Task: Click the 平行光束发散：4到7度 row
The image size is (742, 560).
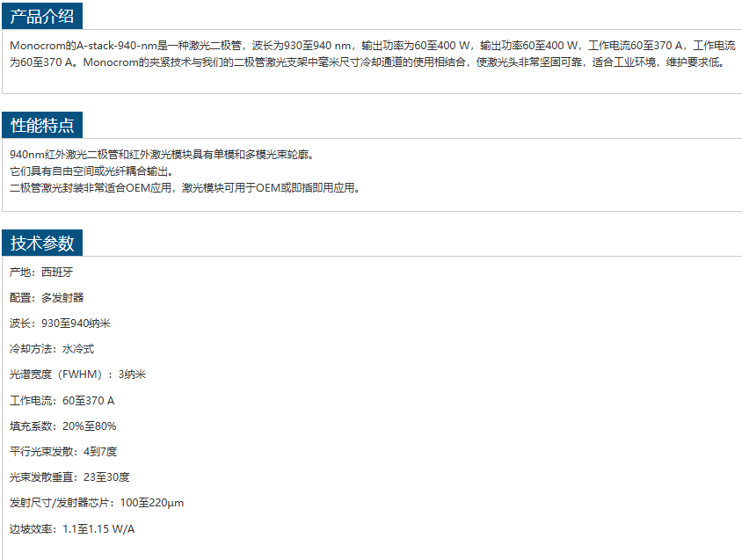Action: 63,452
